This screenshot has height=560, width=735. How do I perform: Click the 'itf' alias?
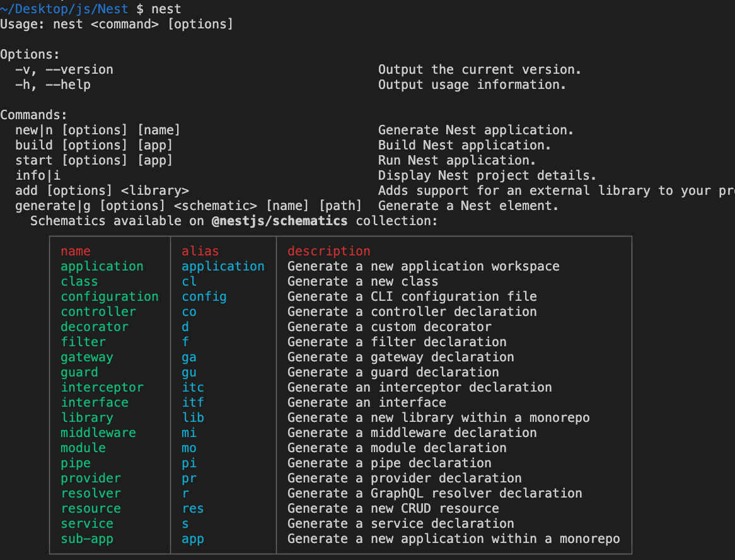[193, 402]
